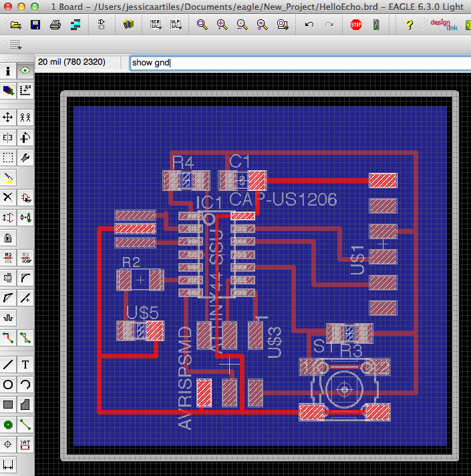Select the Attribute tool
The image size is (471, 476).
(x=25, y=445)
